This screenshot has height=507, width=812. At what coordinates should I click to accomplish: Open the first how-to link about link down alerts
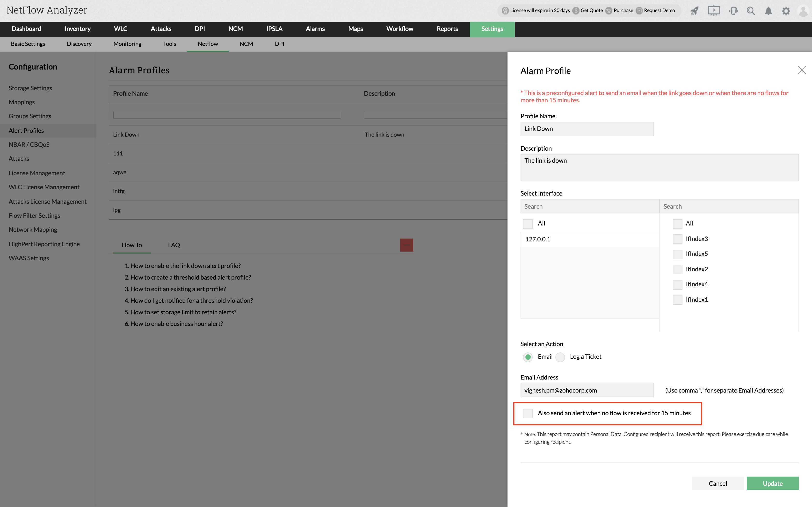pos(185,266)
